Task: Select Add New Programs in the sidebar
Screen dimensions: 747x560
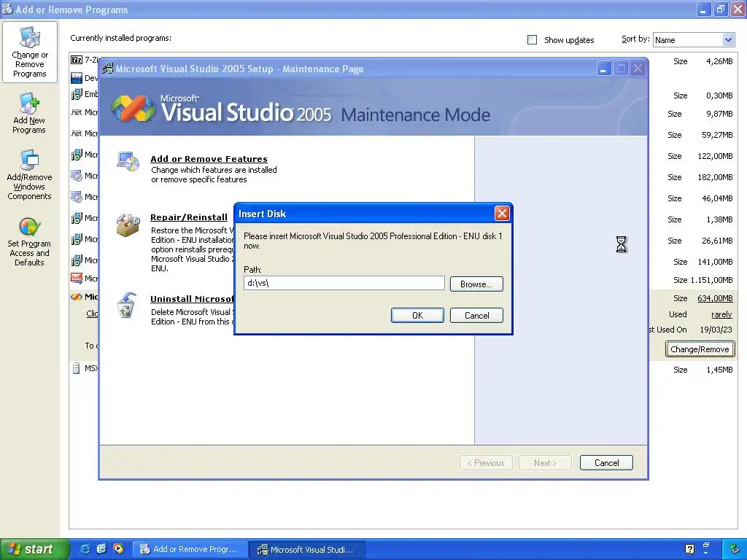Action: (29, 113)
